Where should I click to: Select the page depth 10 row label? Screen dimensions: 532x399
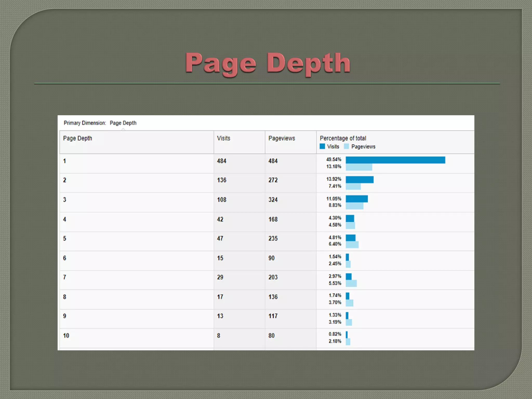click(66, 336)
